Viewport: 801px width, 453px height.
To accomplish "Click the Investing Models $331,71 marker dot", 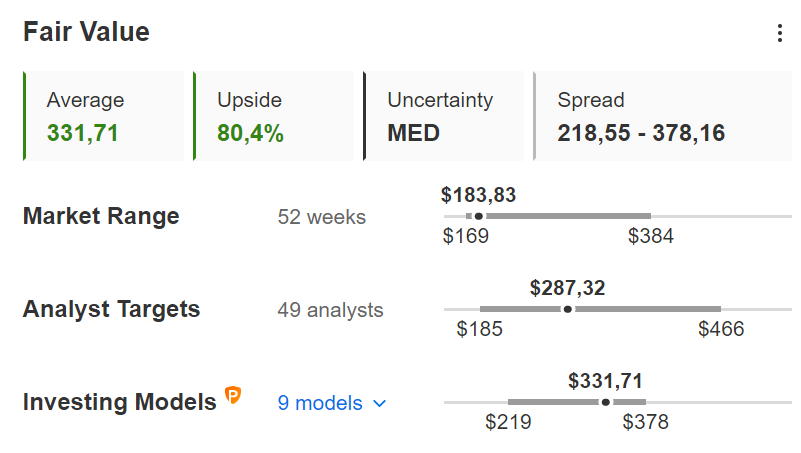I will coord(605,402).
